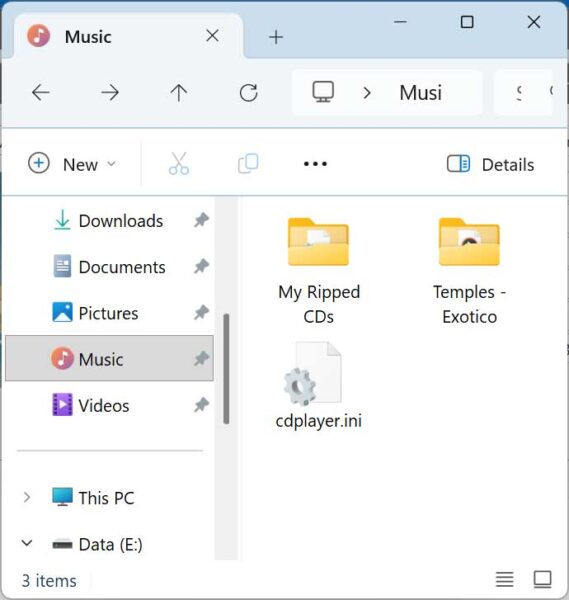Click the forward navigation arrow
Viewport: 569px width, 600px height.
click(x=110, y=93)
